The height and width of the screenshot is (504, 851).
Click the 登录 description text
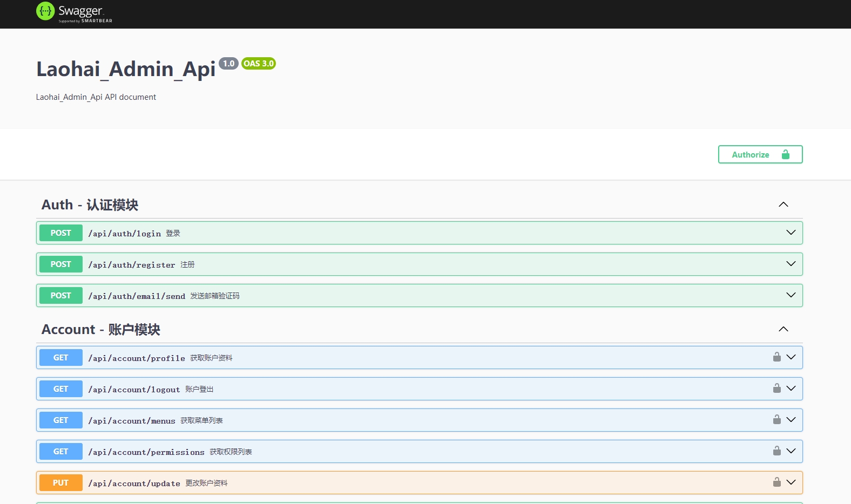click(x=173, y=233)
